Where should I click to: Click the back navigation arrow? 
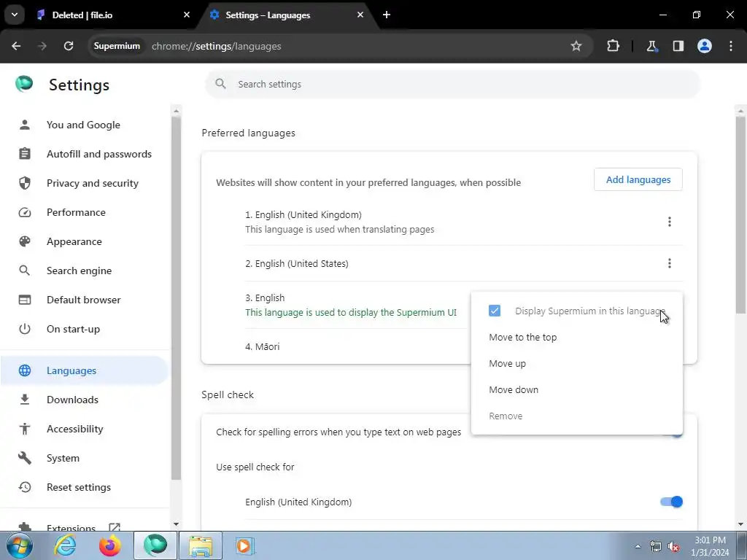(x=16, y=46)
